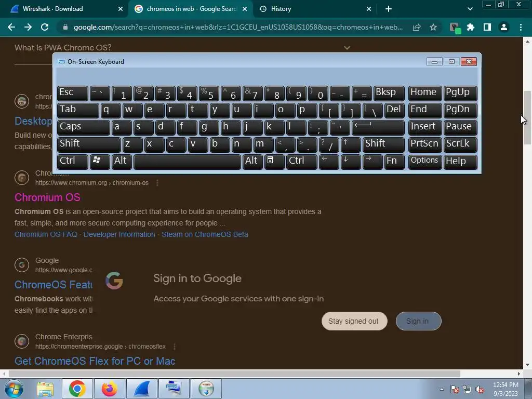Reload the Google search page
The height and width of the screenshot is (399, 532).
pyautogui.click(x=45, y=27)
